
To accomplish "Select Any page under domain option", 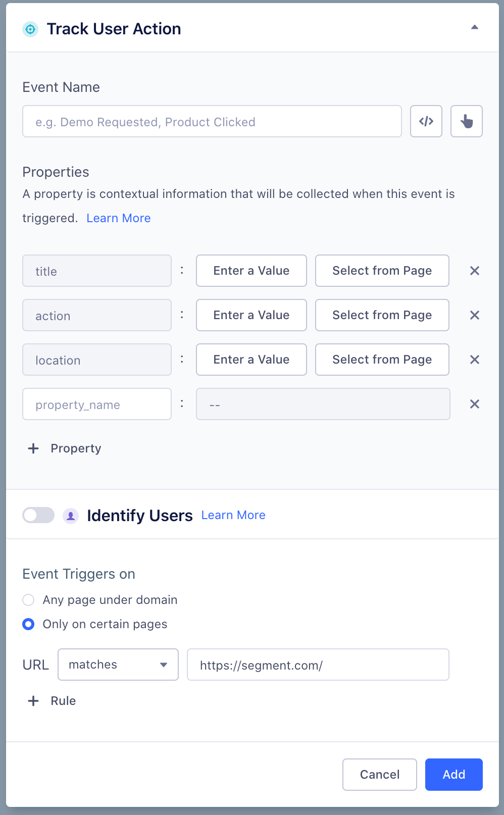I will coord(29,600).
